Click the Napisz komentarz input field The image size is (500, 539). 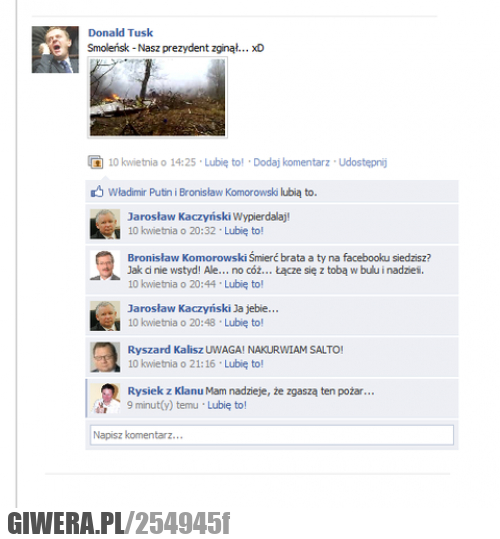pos(272,435)
